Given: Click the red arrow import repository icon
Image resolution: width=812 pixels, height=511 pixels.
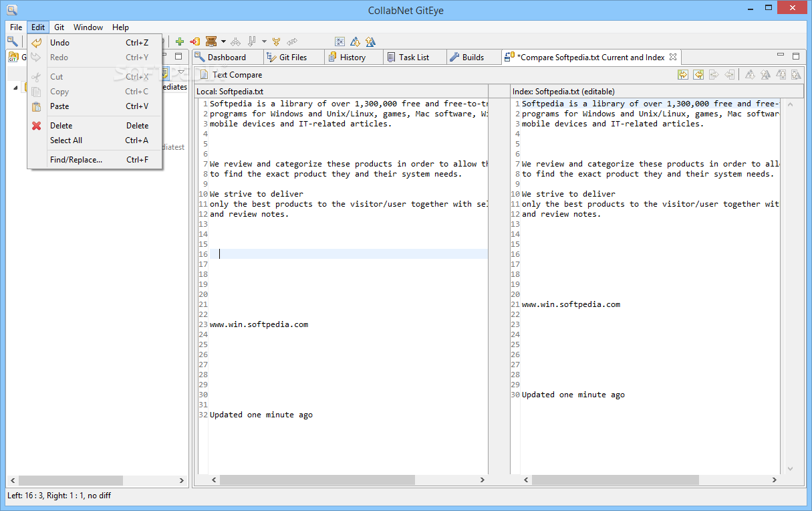Looking at the screenshot, I should click(x=195, y=41).
